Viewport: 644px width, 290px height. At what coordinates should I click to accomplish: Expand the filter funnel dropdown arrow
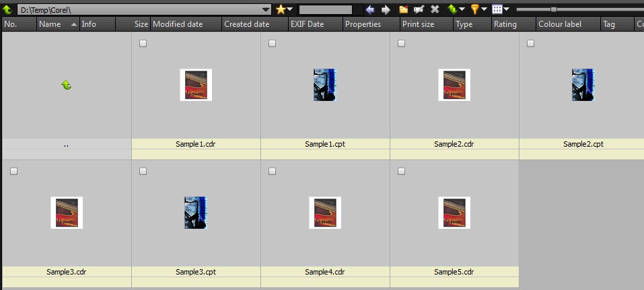click(485, 9)
